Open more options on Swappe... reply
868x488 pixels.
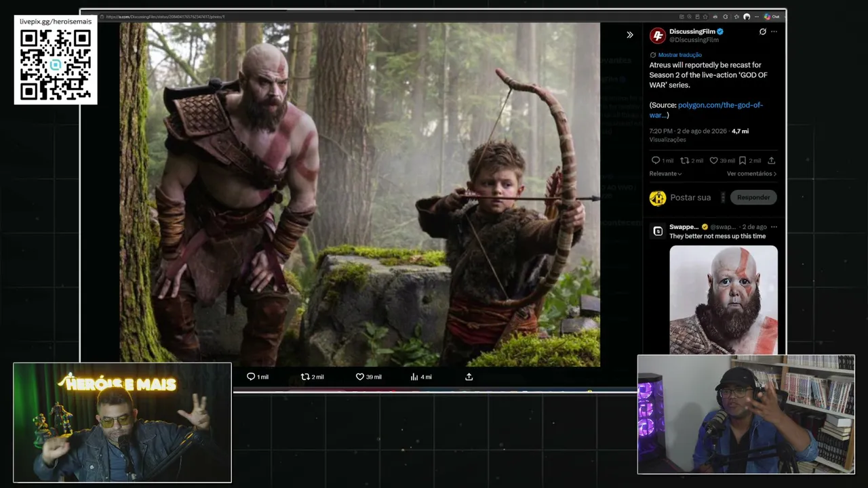[774, 227]
